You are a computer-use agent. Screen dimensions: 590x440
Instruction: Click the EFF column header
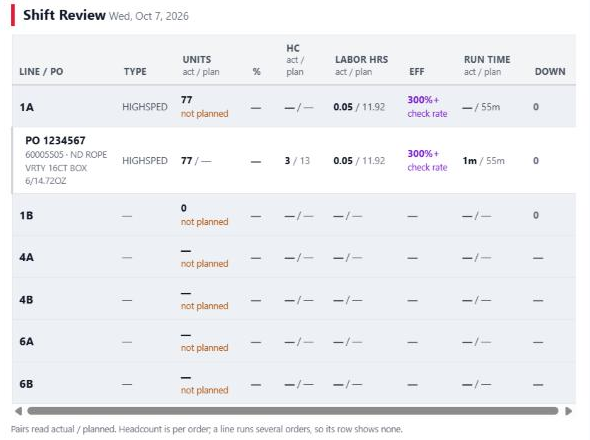point(417,72)
